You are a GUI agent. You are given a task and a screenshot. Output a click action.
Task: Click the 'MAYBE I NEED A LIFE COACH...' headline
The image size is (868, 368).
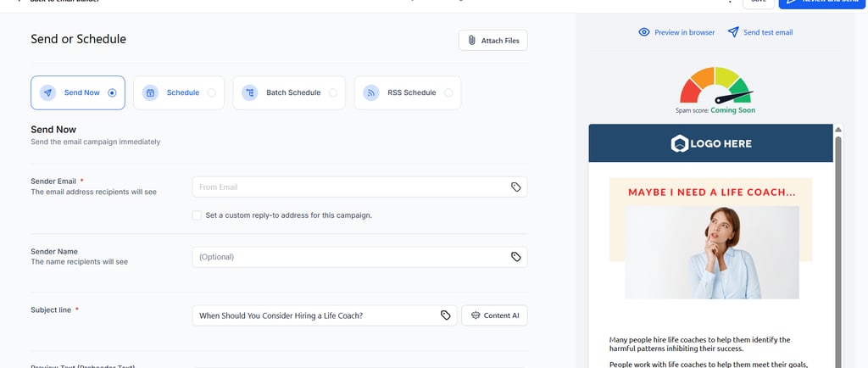point(711,192)
